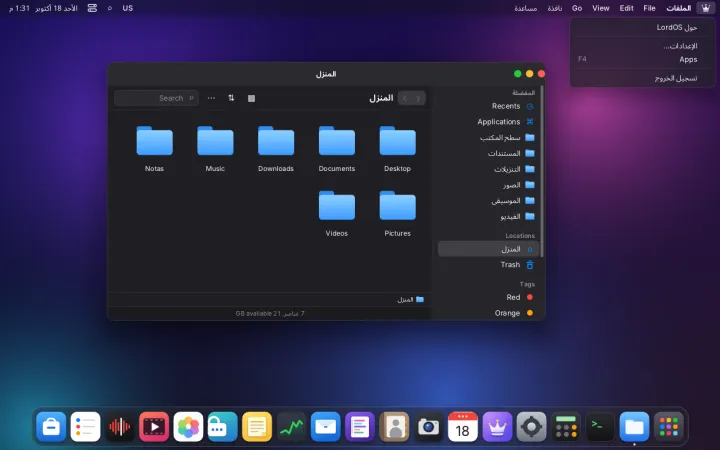Open the File menu
Image resolution: width=720 pixels, height=450 pixels.
649,8
